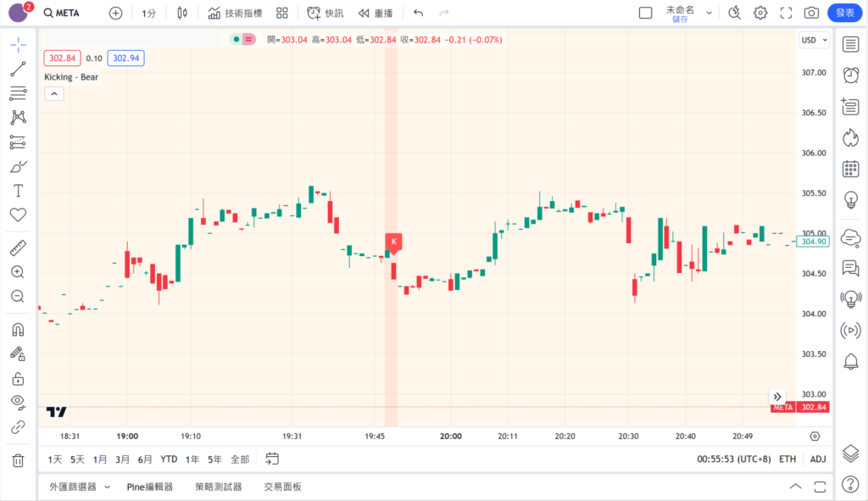Viewport: 868px width, 501px height.
Task: Open the chart settings gear
Action: 760,13
